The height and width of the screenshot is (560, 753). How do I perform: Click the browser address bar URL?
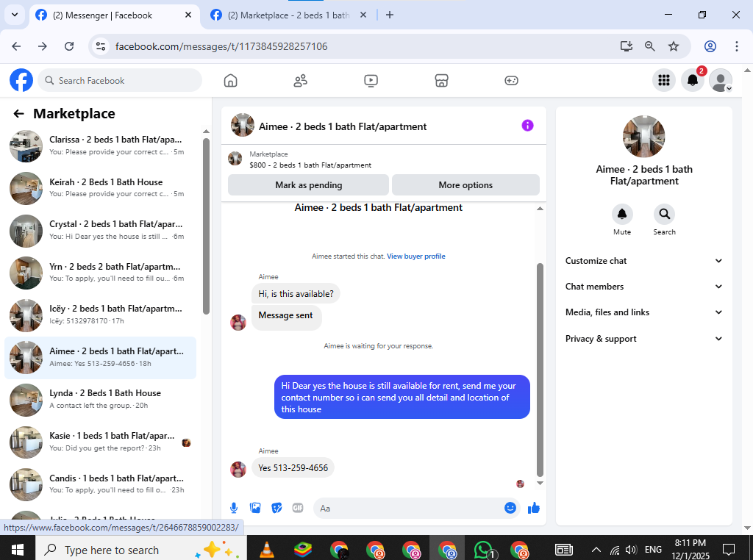click(221, 46)
